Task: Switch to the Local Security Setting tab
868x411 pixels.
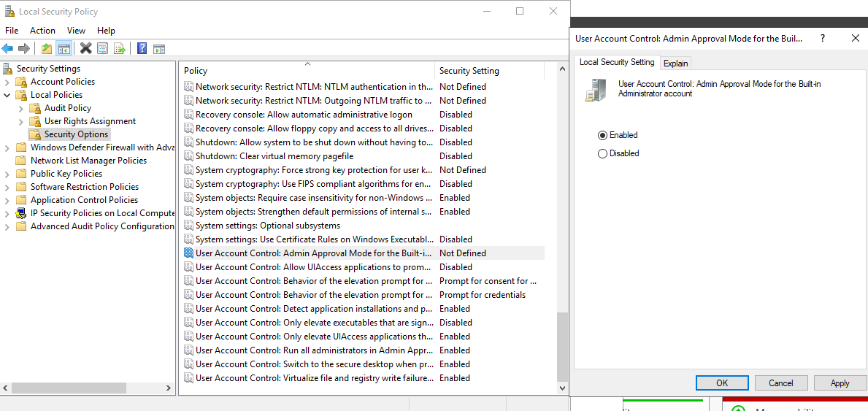Action: tap(617, 62)
